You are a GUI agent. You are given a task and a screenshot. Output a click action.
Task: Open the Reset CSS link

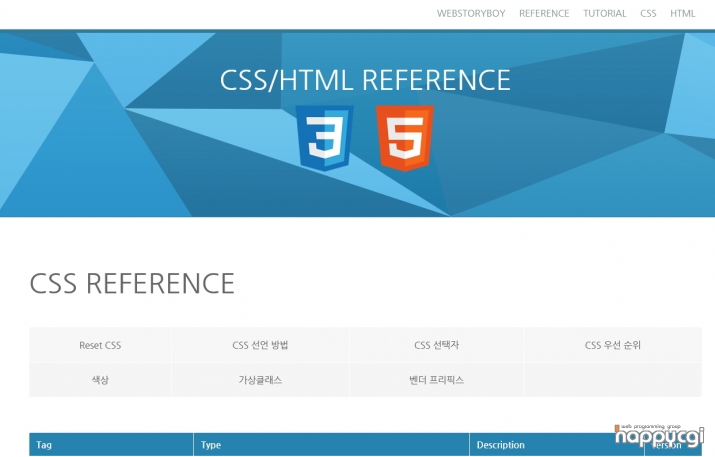coord(100,345)
